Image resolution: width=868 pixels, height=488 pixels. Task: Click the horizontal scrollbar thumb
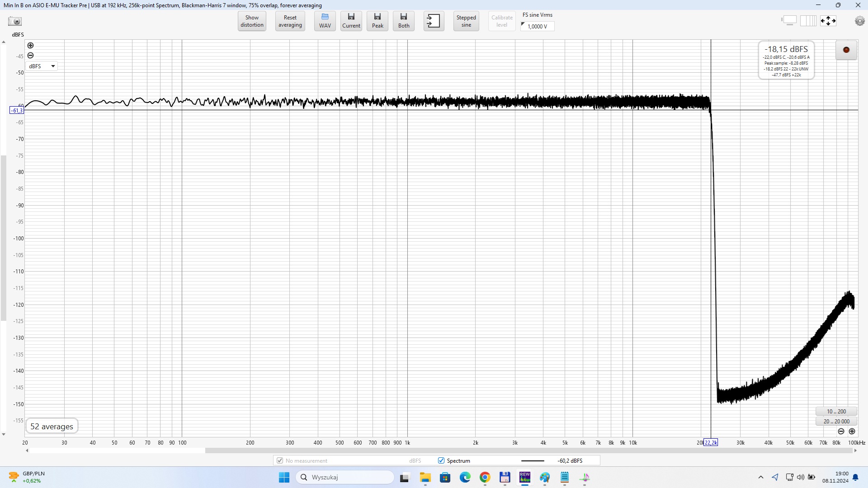[528, 450]
